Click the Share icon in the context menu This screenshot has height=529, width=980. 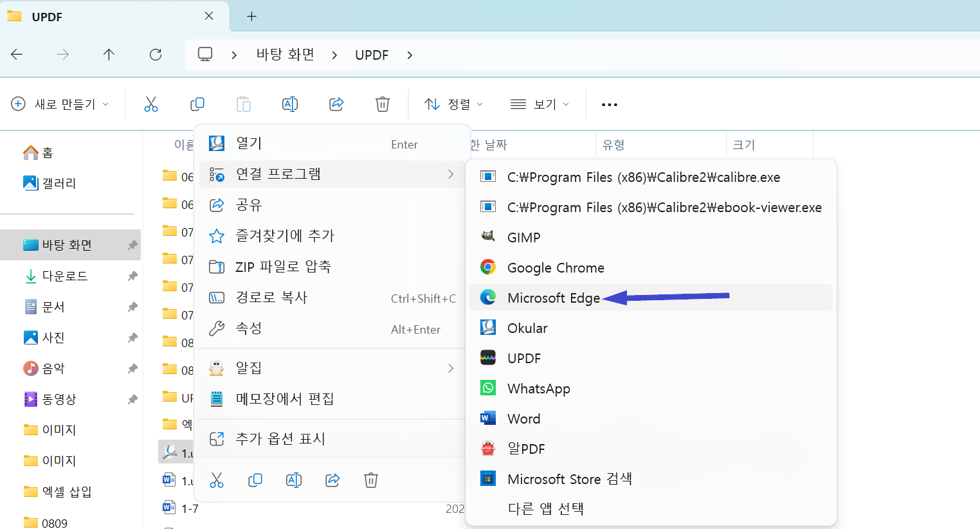coord(332,480)
